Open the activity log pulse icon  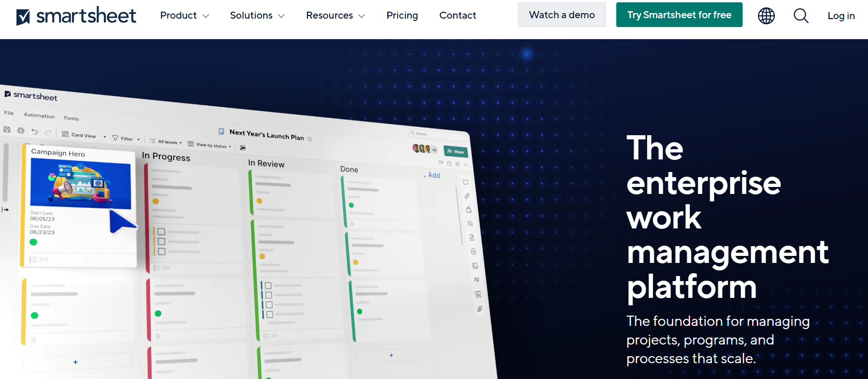coord(473,251)
